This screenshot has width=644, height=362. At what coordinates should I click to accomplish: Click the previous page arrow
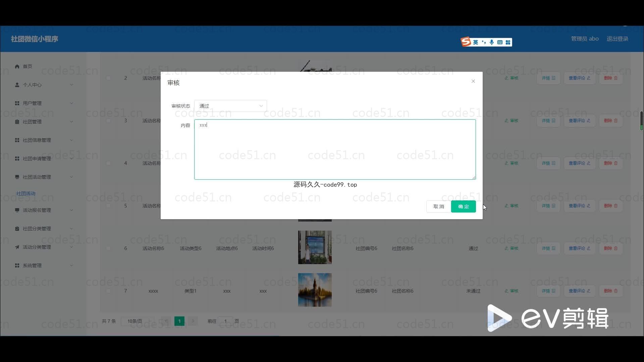tap(166, 321)
